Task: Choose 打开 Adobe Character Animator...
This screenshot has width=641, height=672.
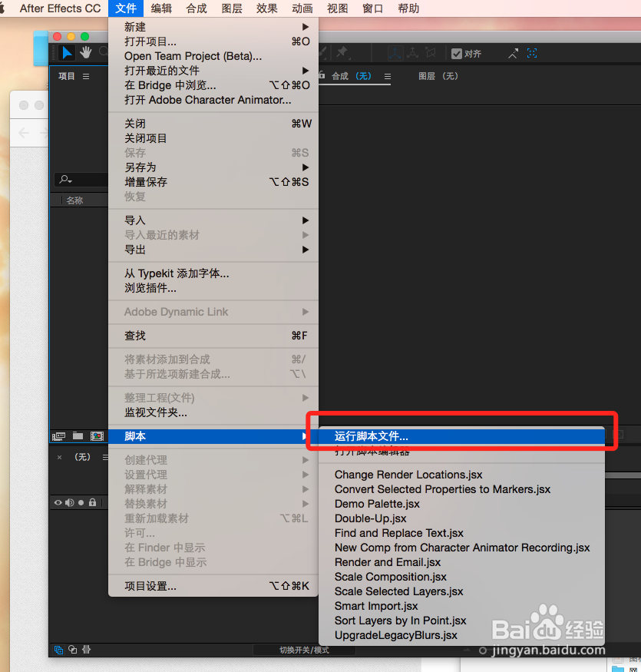Action: (213, 100)
